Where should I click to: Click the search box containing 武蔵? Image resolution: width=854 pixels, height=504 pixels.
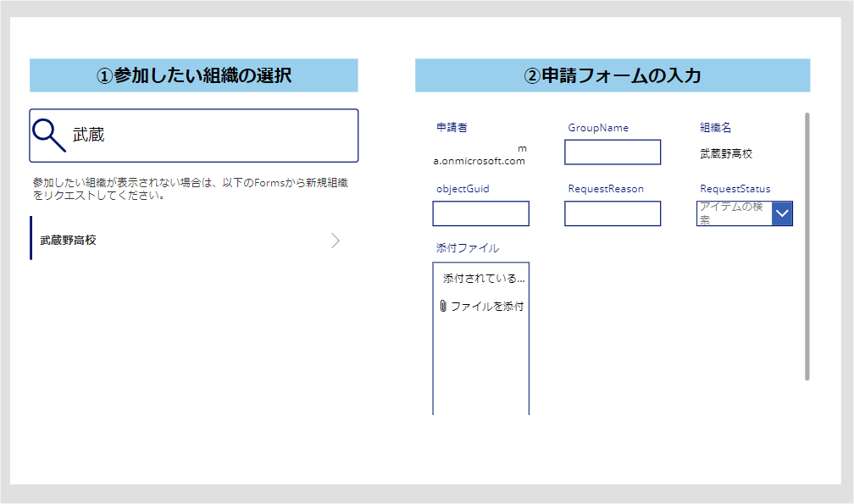coord(194,136)
